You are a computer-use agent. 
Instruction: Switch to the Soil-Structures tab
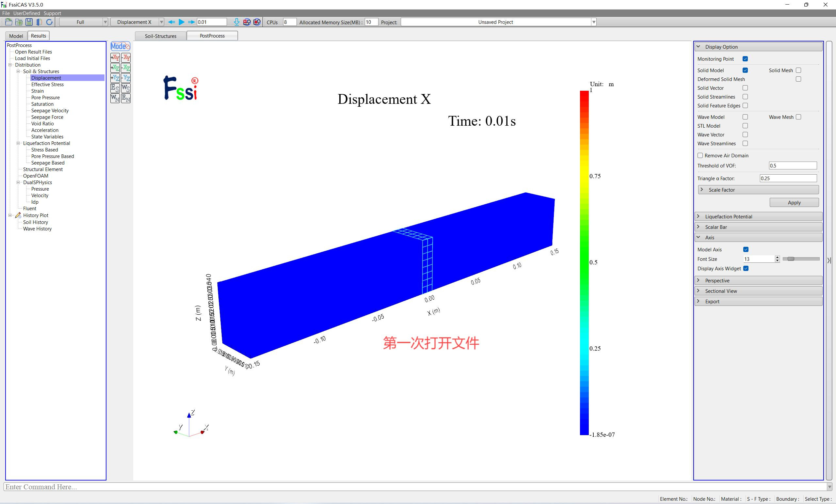point(160,36)
